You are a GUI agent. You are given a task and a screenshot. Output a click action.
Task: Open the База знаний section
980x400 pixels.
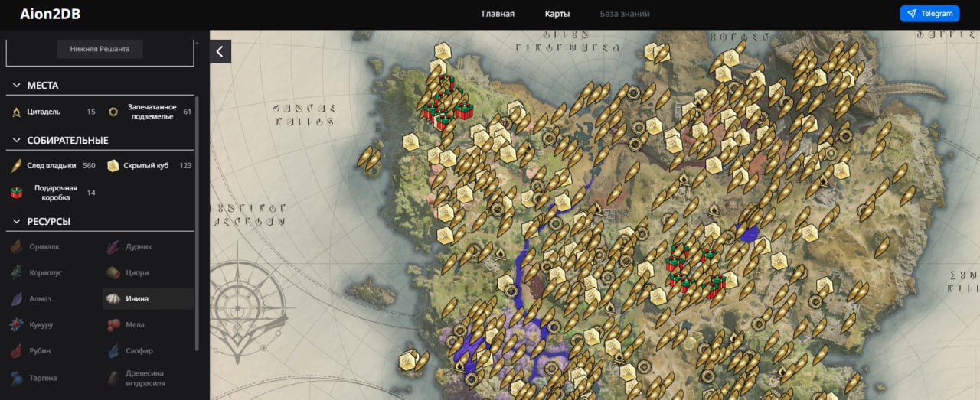coord(625,14)
